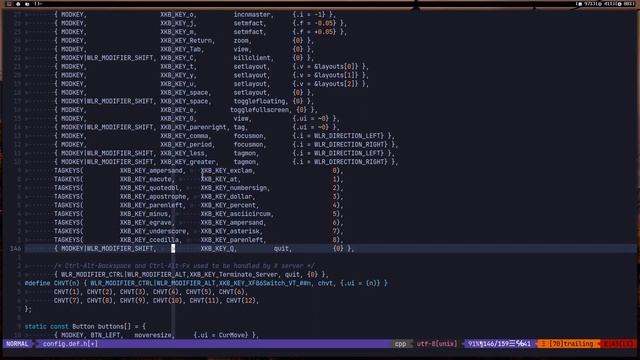Click XKB_KEY_asterisk in TAGKEYS row
The height and width of the screenshot is (360, 640).
[230, 231]
